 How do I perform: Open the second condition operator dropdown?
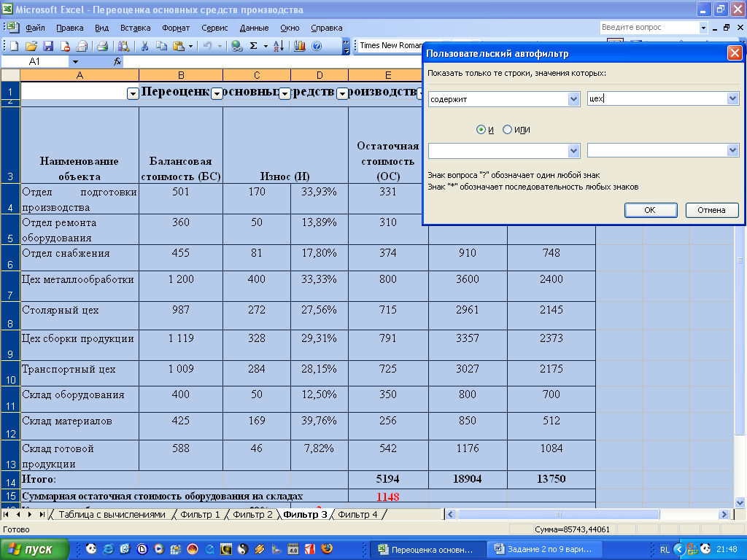[573, 150]
